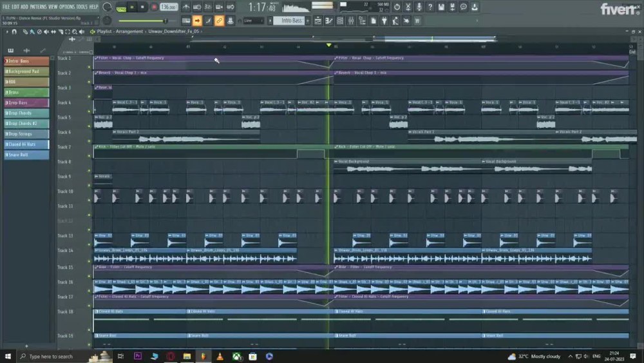Click the note/clip grouping stamp icon
The width and height of the screenshot is (644, 363).
point(231,21)
